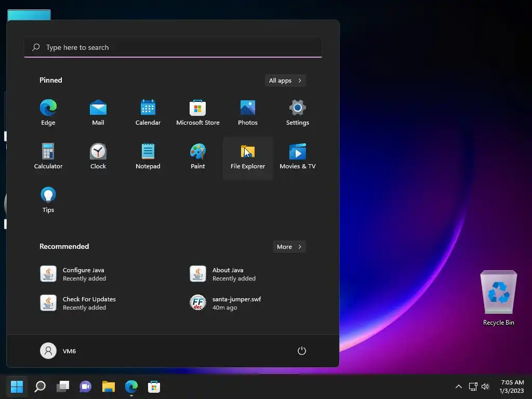The image size is (532, 399).
Task: Click the power button
Action: (302, 351)
